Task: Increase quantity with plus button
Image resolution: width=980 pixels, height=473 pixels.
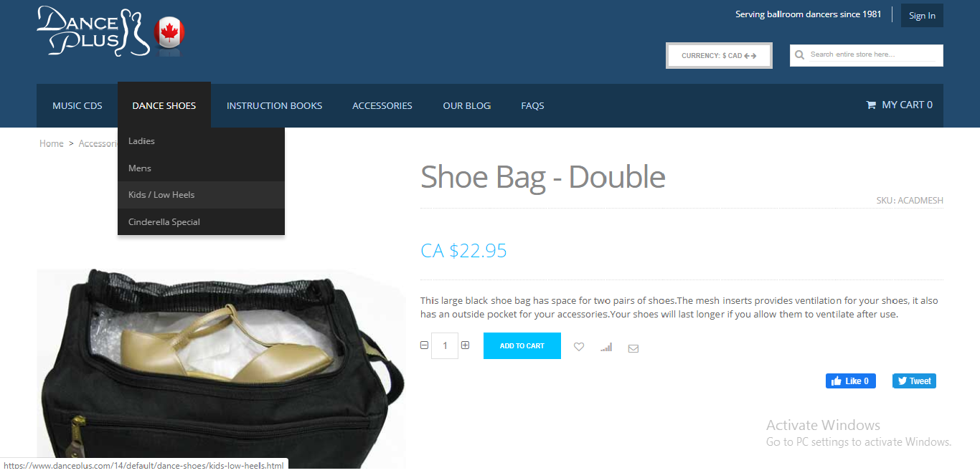Action: (466, 345)
